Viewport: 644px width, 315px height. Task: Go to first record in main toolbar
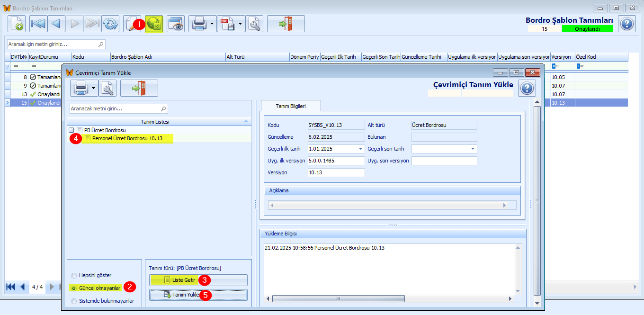tap(38, 24)
